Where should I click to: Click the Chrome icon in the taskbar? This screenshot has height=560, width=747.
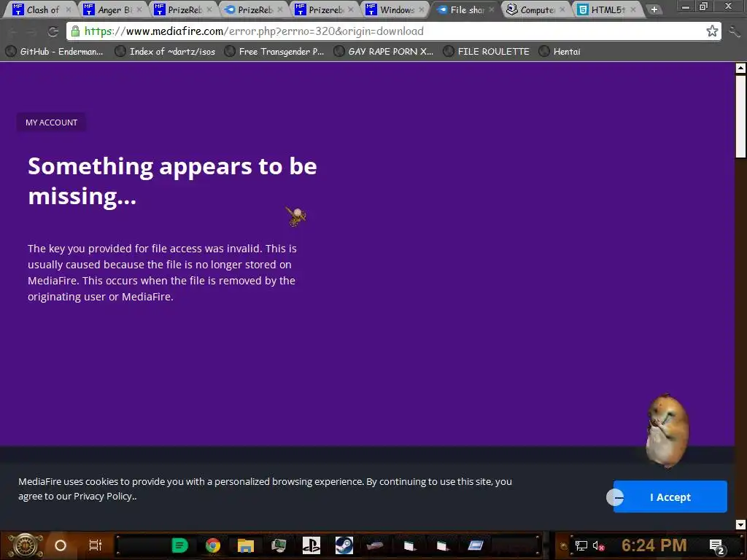tap(213, 545)
